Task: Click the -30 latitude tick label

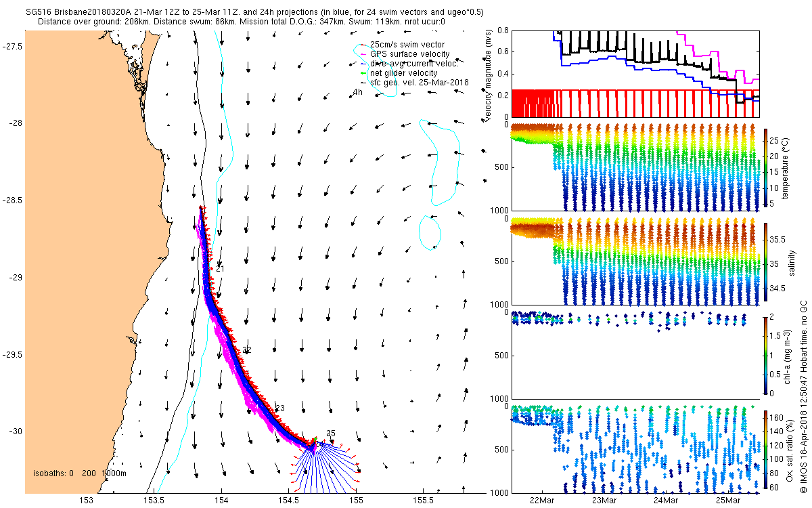Action: pos(16,431)
